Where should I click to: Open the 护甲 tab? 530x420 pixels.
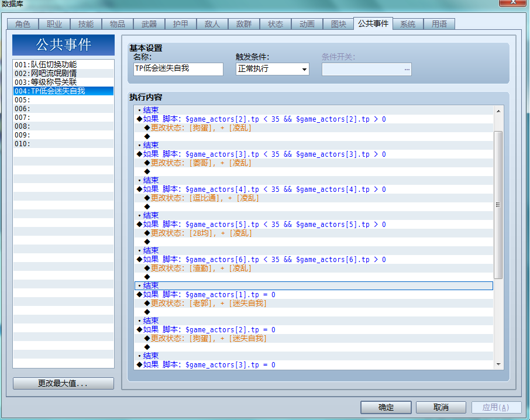[x=181, y=24]
